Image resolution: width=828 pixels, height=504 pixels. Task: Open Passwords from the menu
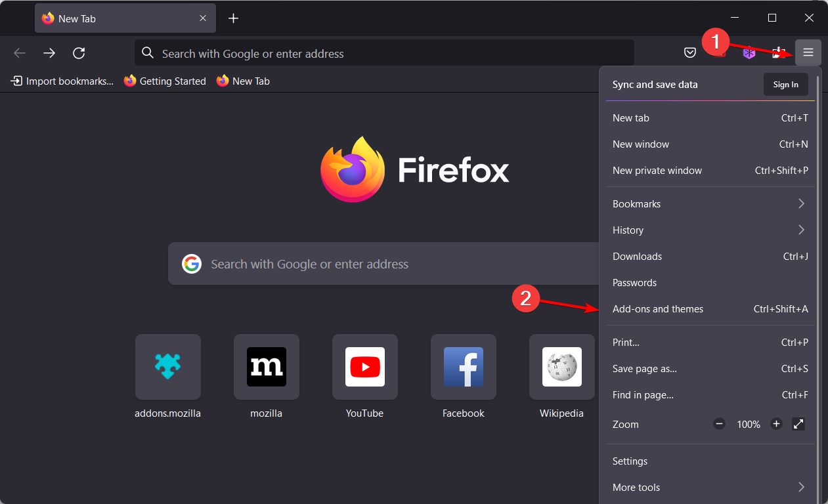710,283
